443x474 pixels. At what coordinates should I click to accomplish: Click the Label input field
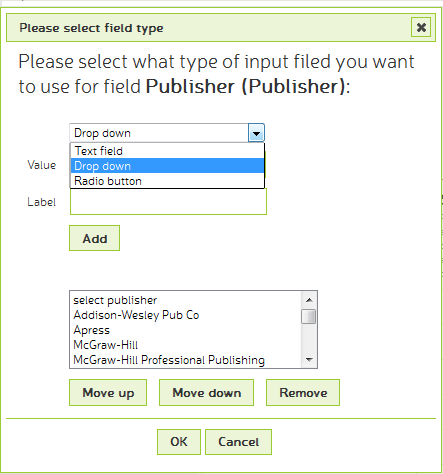[x=168, y=202]
